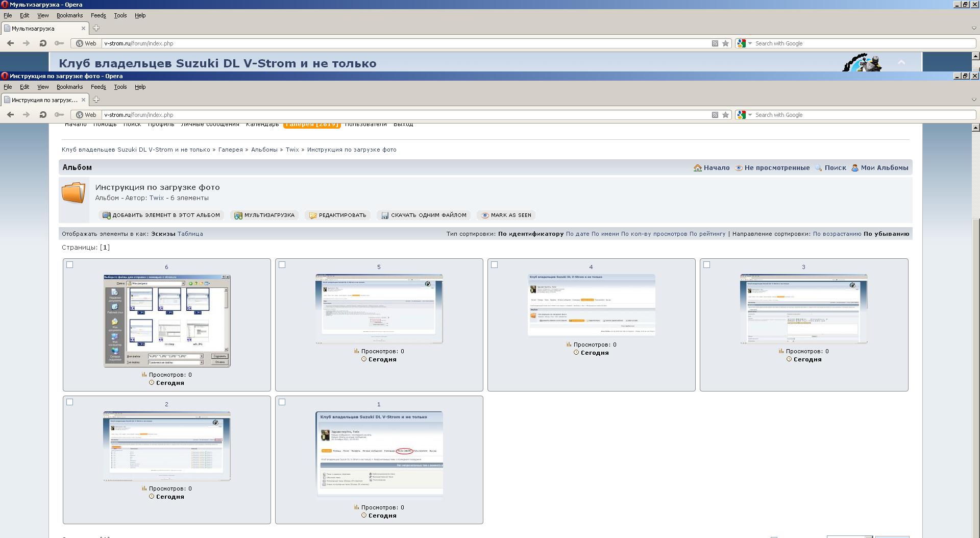Expand tab list chevron in Инструкция window
Image resolution: width=980 pixels, height=538 pixels.
pyautogui.click(x=974, y=100)
